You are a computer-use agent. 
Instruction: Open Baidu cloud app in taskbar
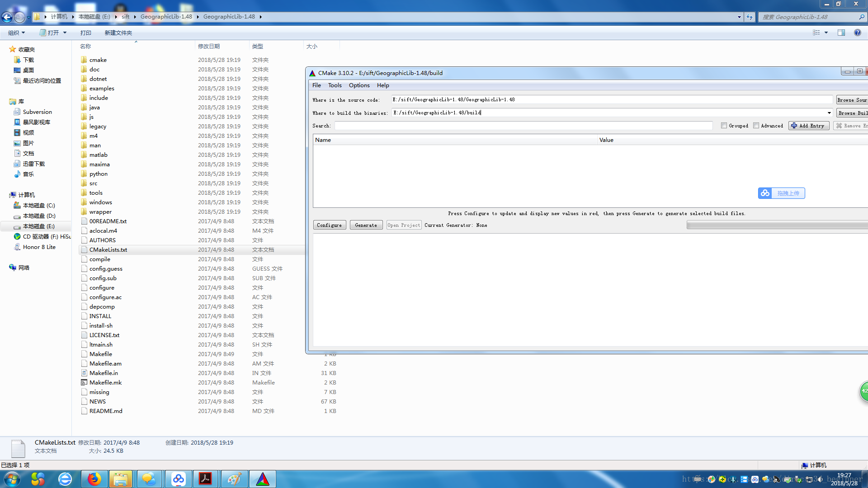pyautogui.click(x=178, y=479)
